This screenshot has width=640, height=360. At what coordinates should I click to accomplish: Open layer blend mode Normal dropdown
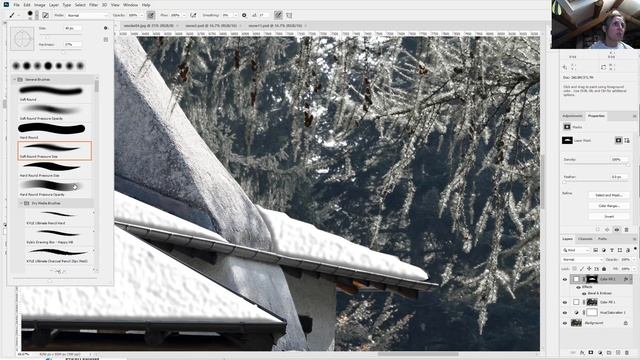click(x=582, y=260)
